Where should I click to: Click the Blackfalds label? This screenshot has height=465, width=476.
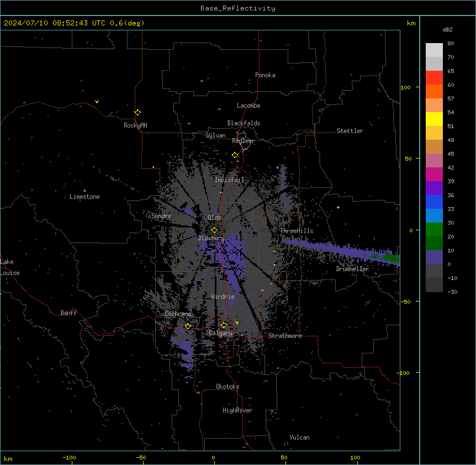click(x=244, y=123)
